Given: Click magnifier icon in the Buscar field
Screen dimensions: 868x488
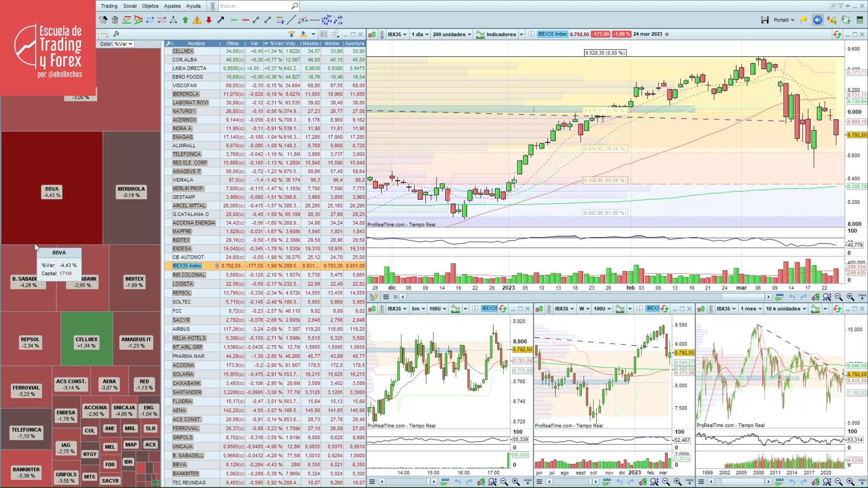Looking at the screenshot, I should (294, 6).
